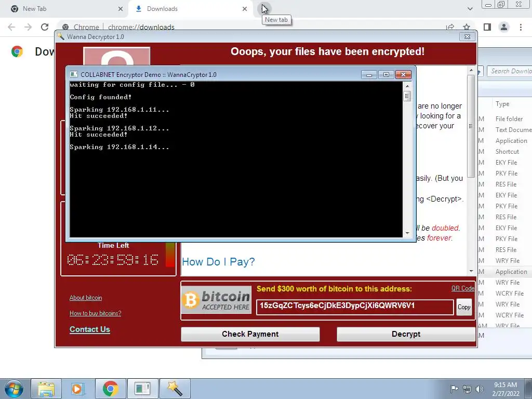Click the console window title icon

pos(74,75)
